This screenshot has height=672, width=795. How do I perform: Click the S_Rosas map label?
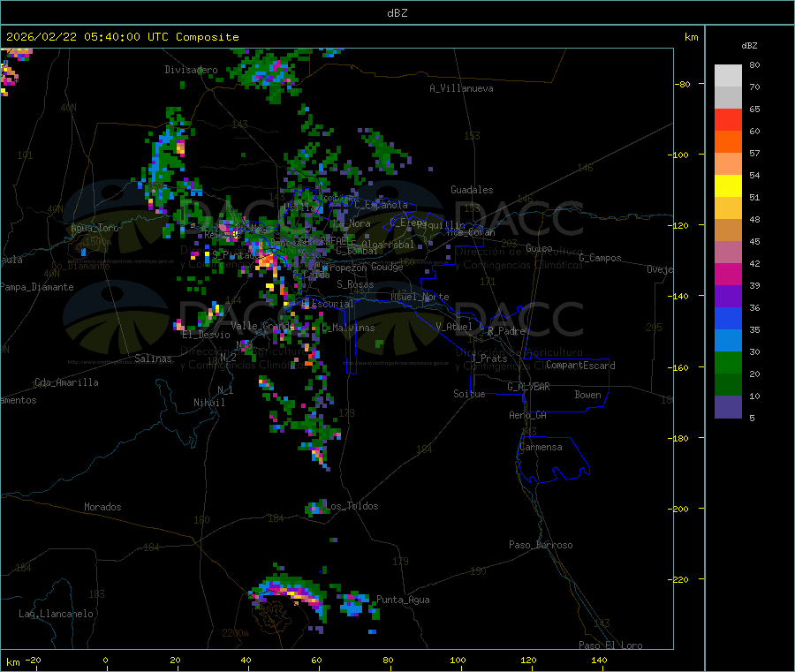(355, 284)
